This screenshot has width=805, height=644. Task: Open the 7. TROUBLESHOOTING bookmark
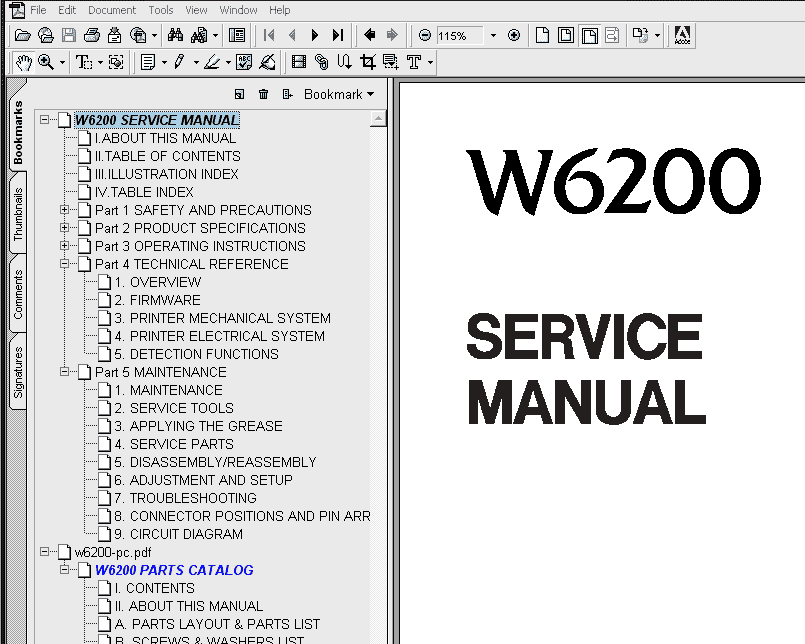click(x=185, y=498)
